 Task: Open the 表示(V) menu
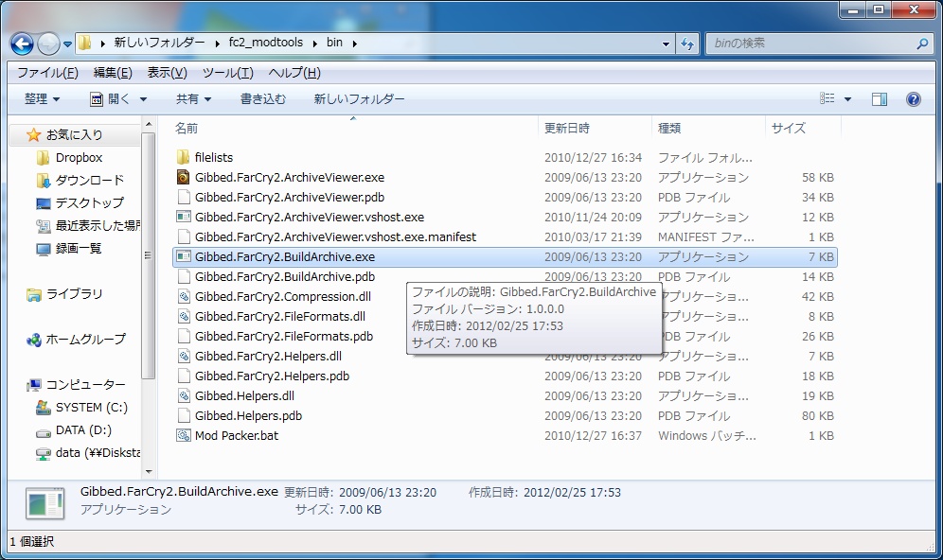click(168, 73)
